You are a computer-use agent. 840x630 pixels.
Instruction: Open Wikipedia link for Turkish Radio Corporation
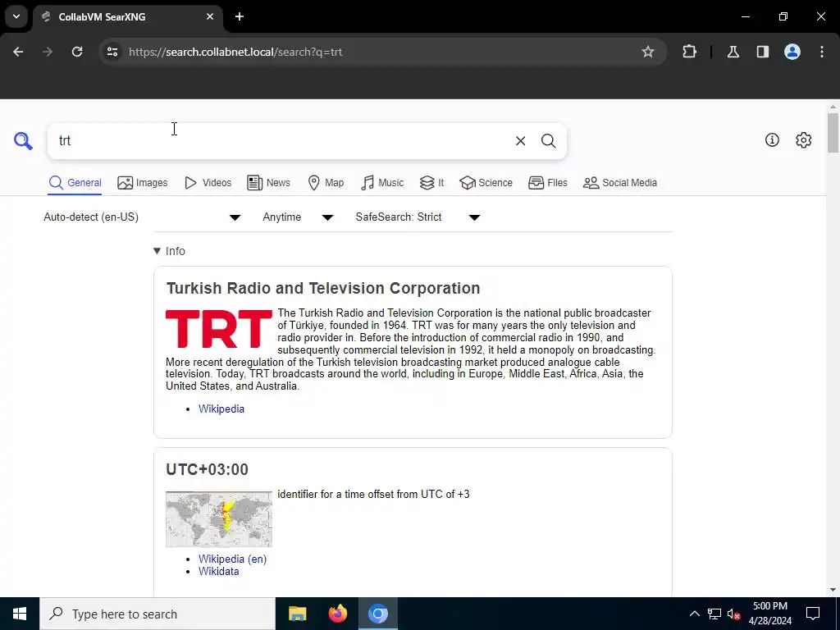(x=221, y=409)
